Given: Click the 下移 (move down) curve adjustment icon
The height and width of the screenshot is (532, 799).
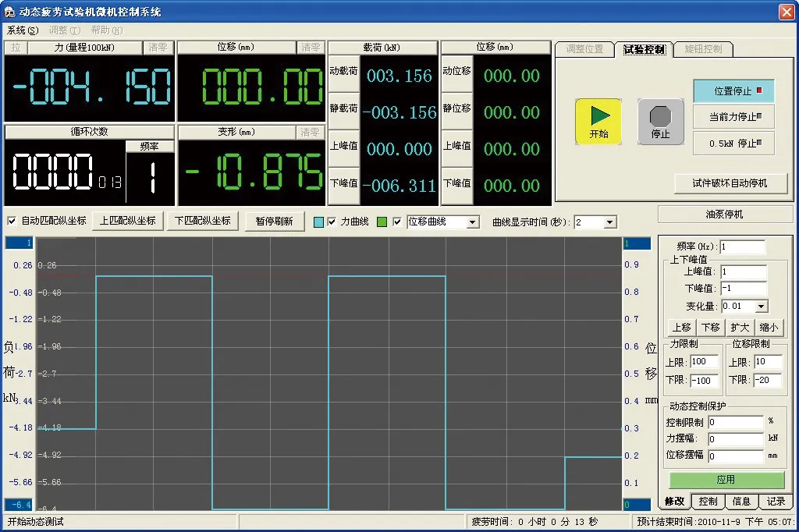Looking at the screenshot, I should point(710,327).
